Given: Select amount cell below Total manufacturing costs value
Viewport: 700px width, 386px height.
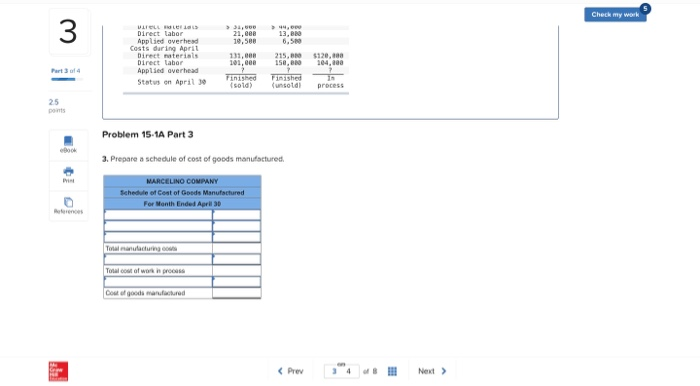Looking at the screenshot, I should pyautogui.click(x=237, y=259).
